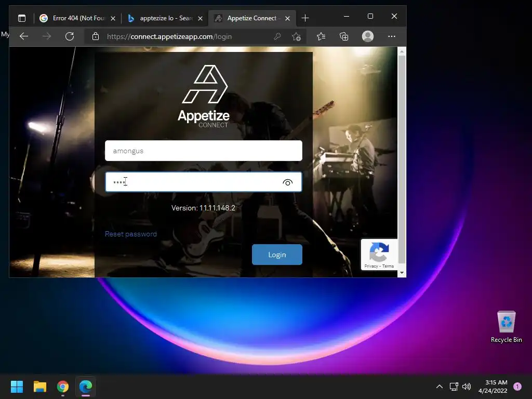Focus the username field containing amongus
Viewport: 532px width, 399px height.
[x=204, y=151]
